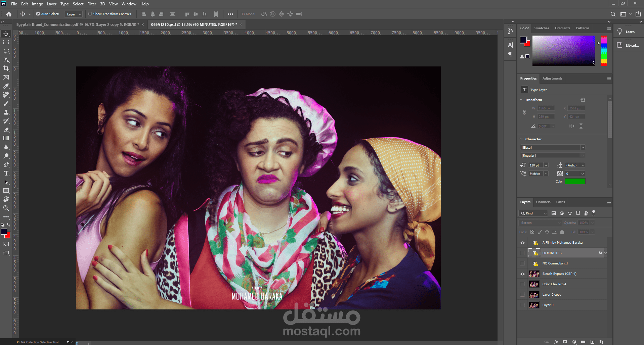Select the Rectangular Marquee tool
The image size is (644, 345).
coord(6,42)
